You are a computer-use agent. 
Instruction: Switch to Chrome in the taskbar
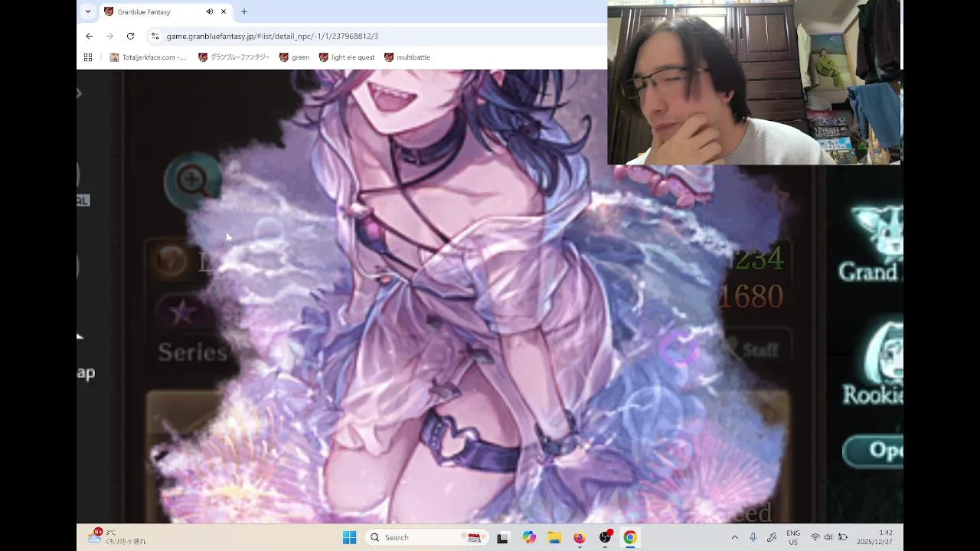(629, 537)
